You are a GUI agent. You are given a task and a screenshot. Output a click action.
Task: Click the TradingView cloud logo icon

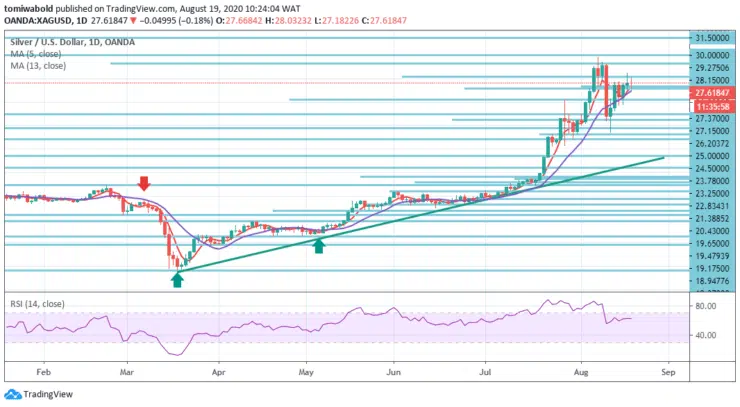14,395
